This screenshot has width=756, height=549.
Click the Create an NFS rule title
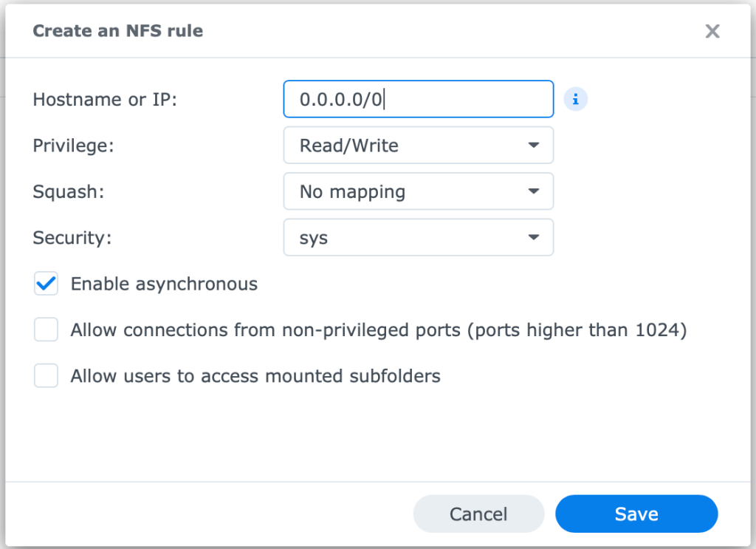point(118,31)
